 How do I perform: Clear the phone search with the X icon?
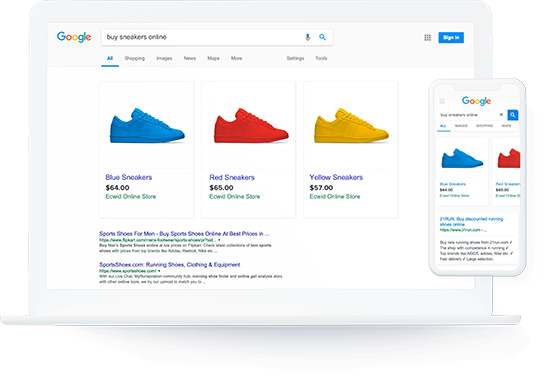(501, 114)
